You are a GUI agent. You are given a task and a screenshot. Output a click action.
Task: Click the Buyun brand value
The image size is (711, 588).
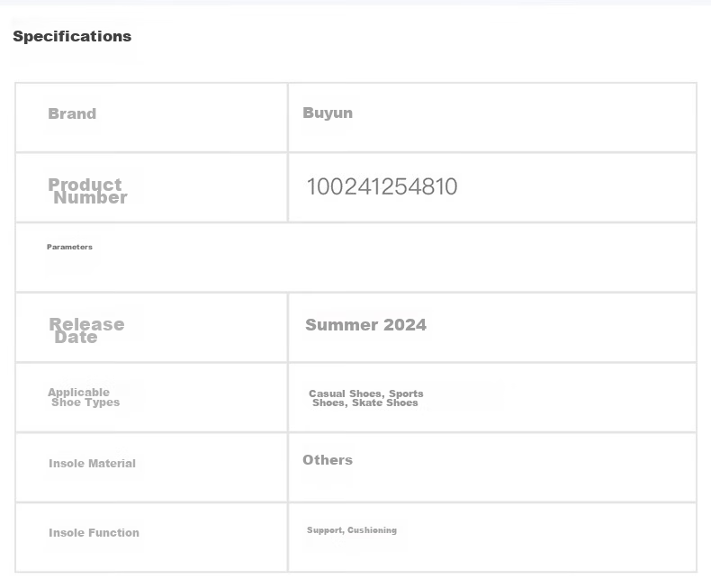328,113
